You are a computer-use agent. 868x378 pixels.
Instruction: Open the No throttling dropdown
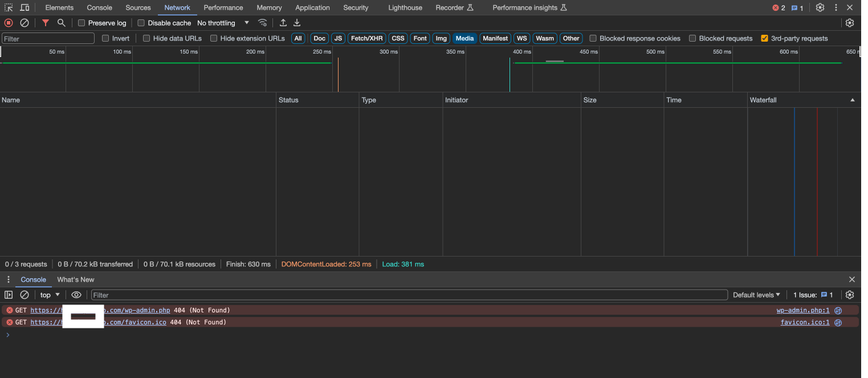point(223,23)
